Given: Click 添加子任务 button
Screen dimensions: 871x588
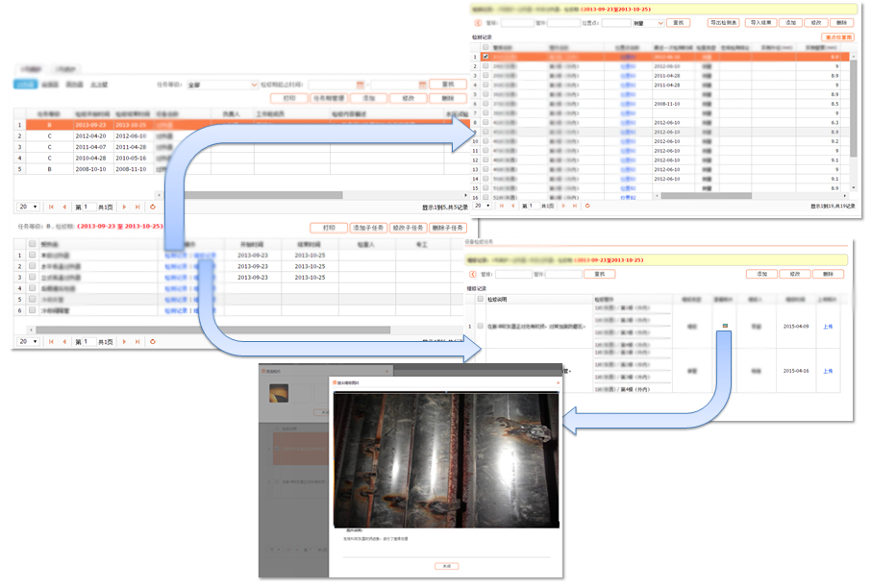Looking at the screenshot, I should click(368, 228).
